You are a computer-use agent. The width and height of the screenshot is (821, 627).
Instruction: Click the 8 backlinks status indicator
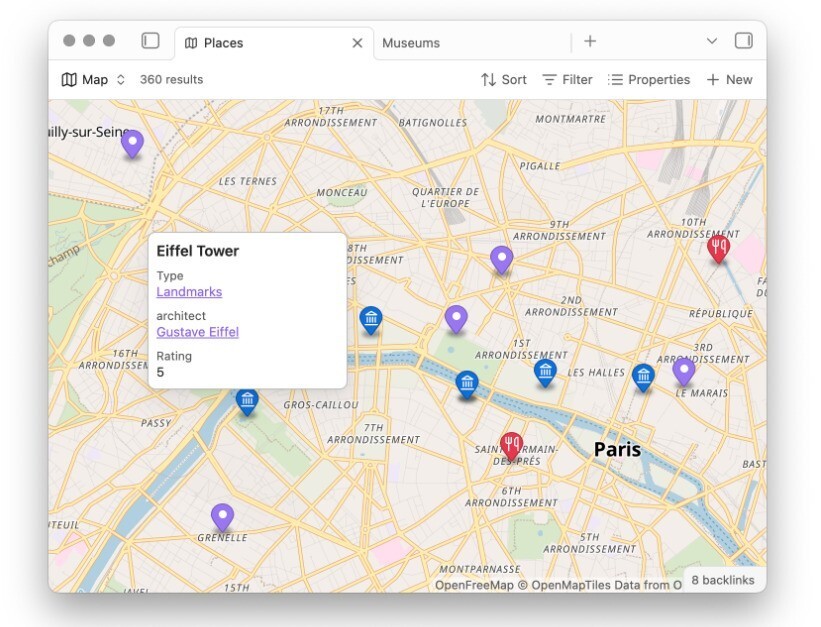[723, 580]
